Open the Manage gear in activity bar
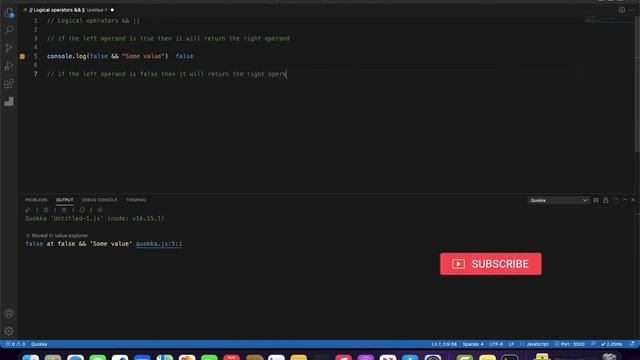The width and height of the screenshot is (640, 360). click(9, 331)
